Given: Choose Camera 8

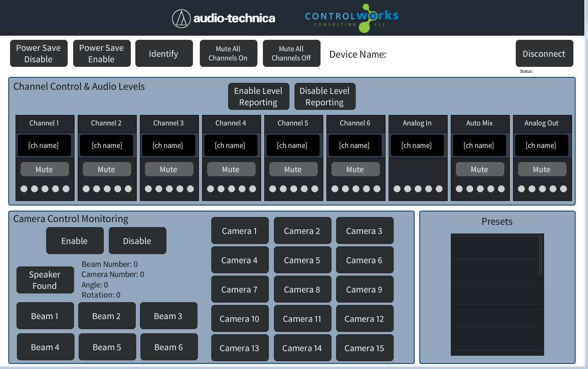Looking at the screenshot, I should point(302,289).
